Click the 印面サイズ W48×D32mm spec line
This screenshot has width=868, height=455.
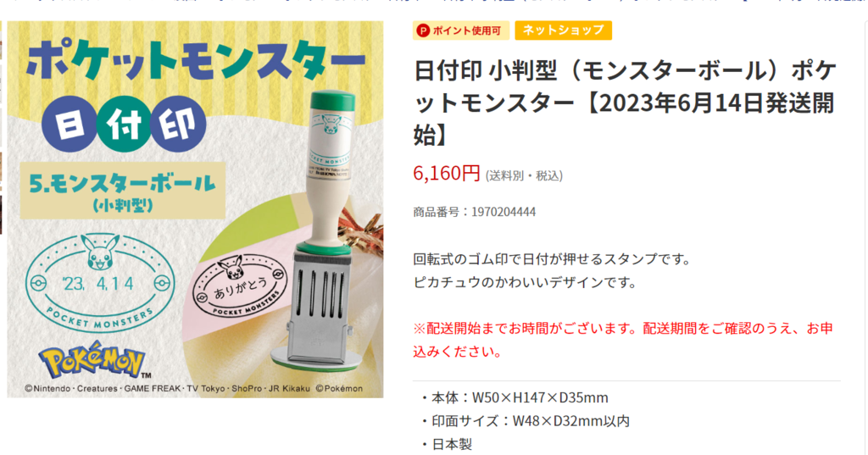(x=526, y=421)
